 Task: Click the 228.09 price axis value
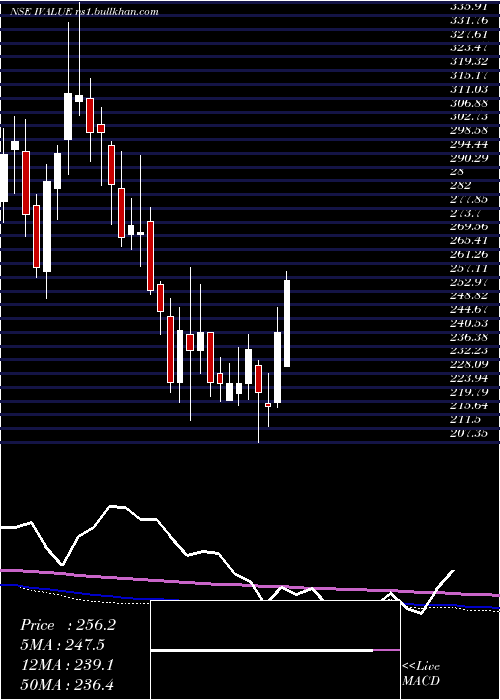tap(470, 365)
